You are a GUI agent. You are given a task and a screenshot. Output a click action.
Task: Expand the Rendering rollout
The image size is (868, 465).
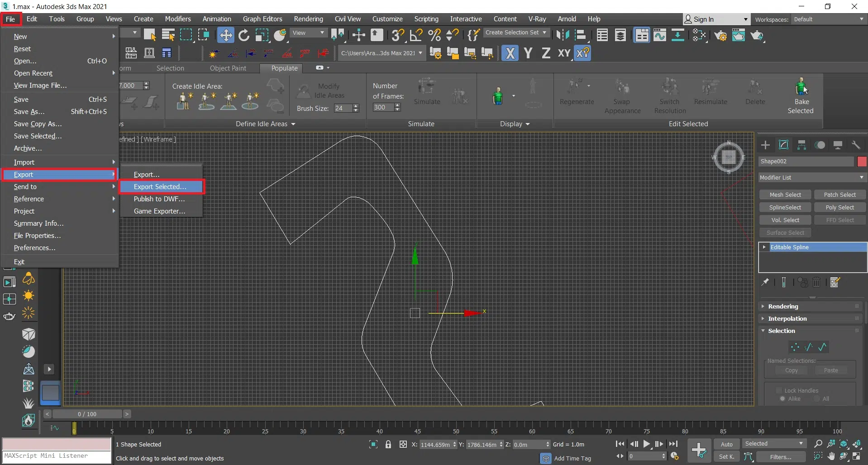(783, 306)
